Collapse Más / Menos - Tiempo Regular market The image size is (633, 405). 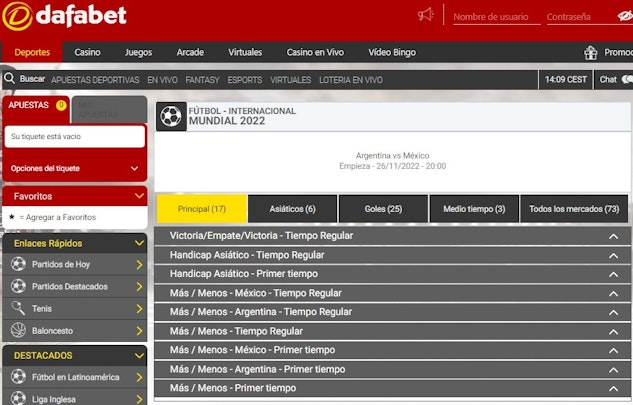(613, 332)
